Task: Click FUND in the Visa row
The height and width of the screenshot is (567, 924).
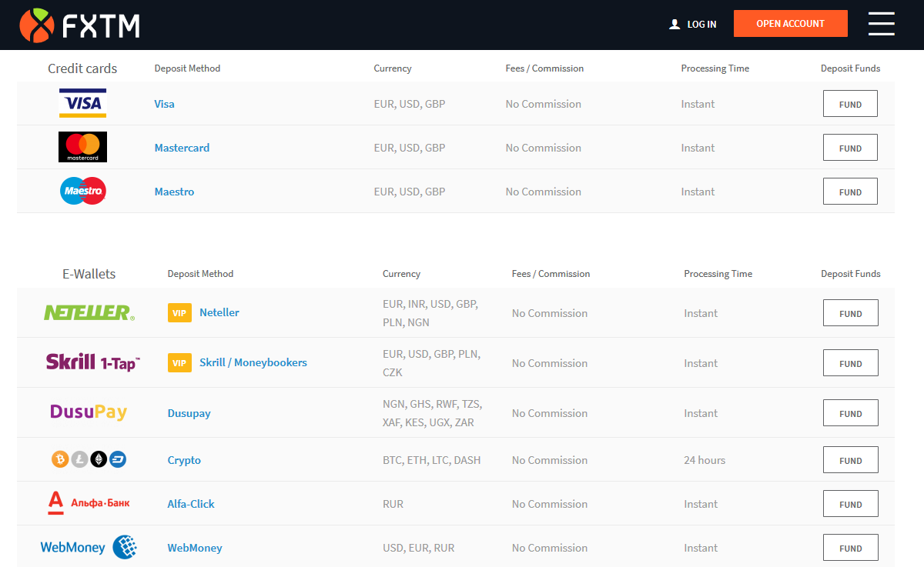Action: (850, 104)
